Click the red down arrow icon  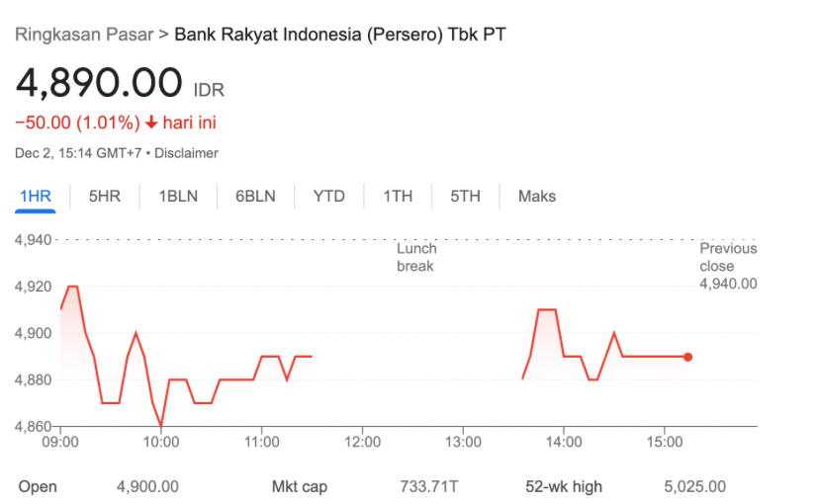point(151,124)
